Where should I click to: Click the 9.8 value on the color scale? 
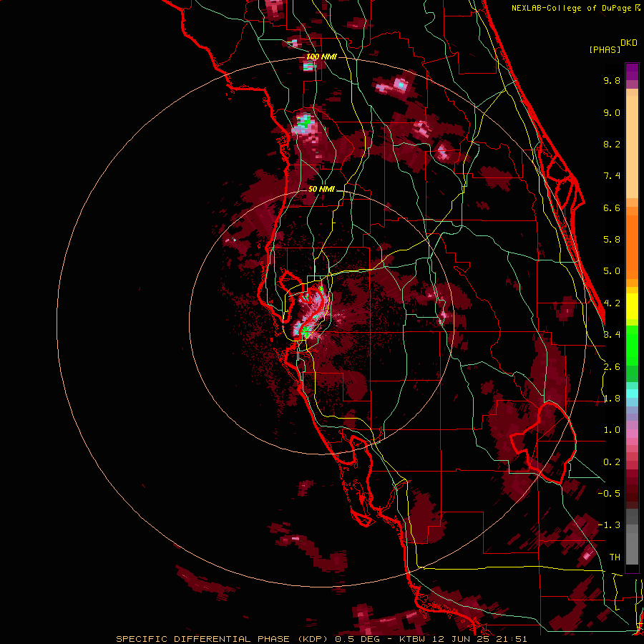[x=612, y=81]
